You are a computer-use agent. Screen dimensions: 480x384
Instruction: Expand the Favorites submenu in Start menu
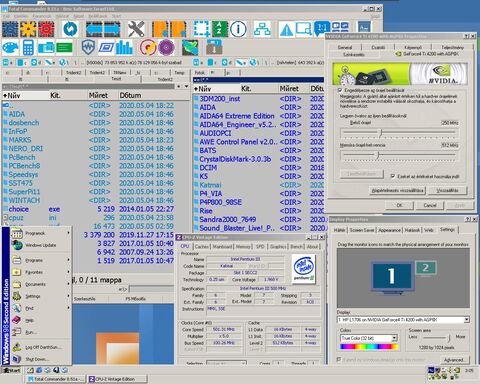coord(41,272)
